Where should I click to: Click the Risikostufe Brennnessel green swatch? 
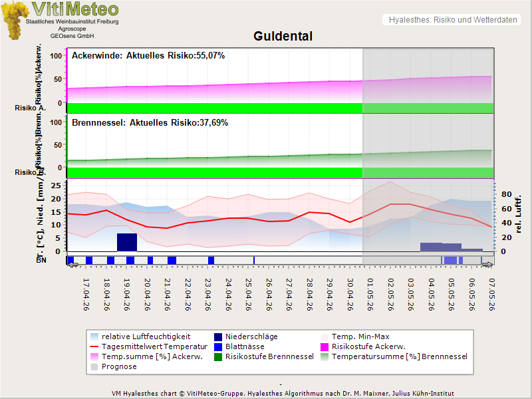point(219,356)
